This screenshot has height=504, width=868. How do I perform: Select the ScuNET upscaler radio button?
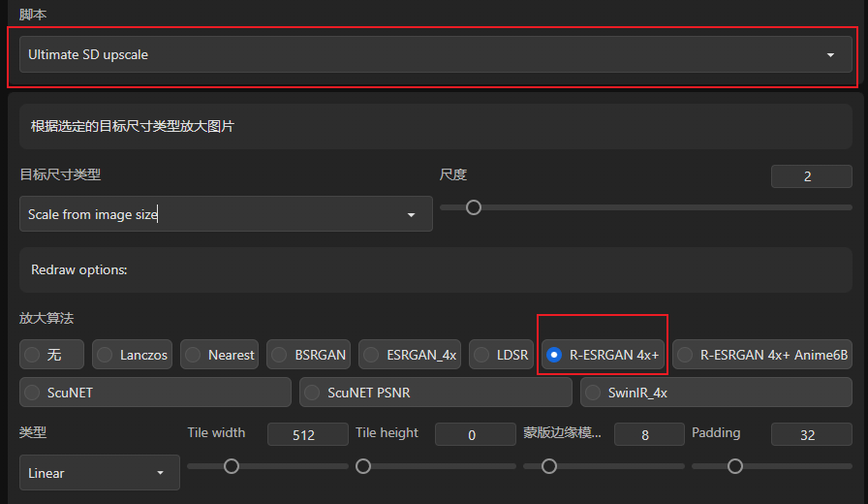(x=155, y=393)
